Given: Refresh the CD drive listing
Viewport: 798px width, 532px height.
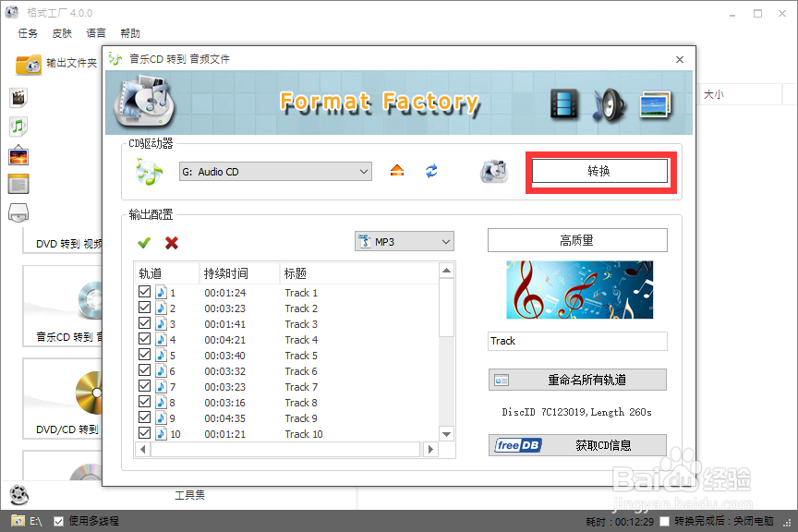Looking at the screenshot, I should pos(430,171).
